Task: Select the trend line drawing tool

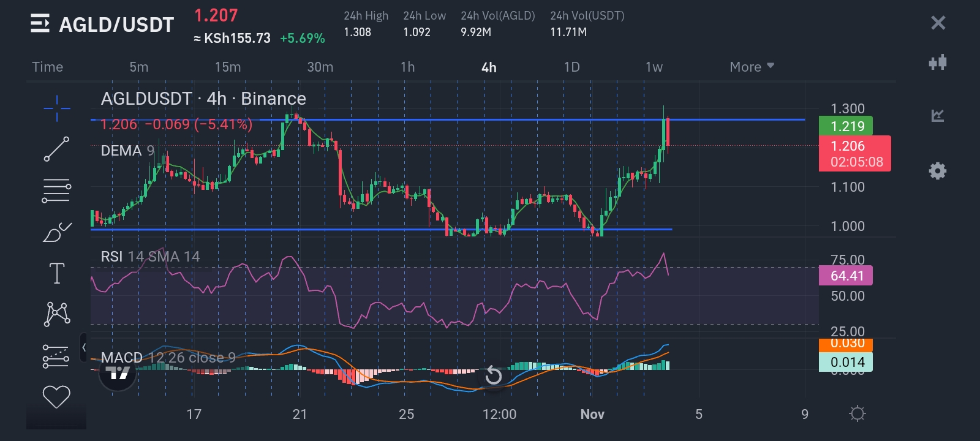Action: pyautogui.click(x=56, y=149)
